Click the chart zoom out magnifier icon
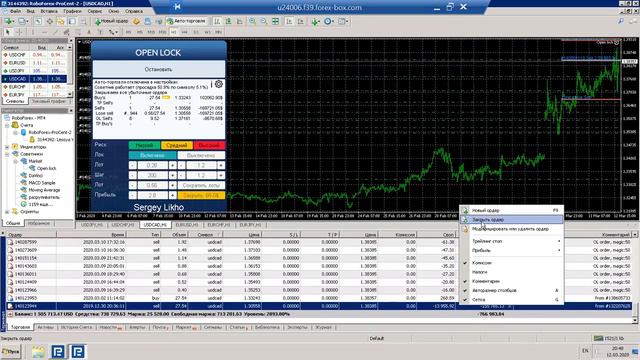This screenshot has width=640, height=360. [x=264, y=21]
